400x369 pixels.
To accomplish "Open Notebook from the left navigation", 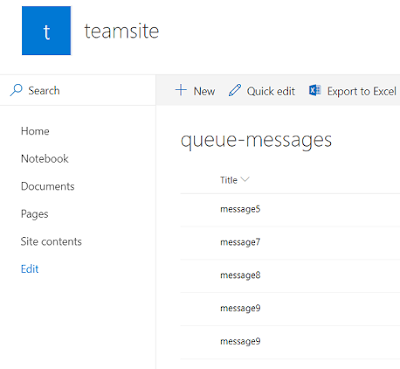I will click(45, 159).
